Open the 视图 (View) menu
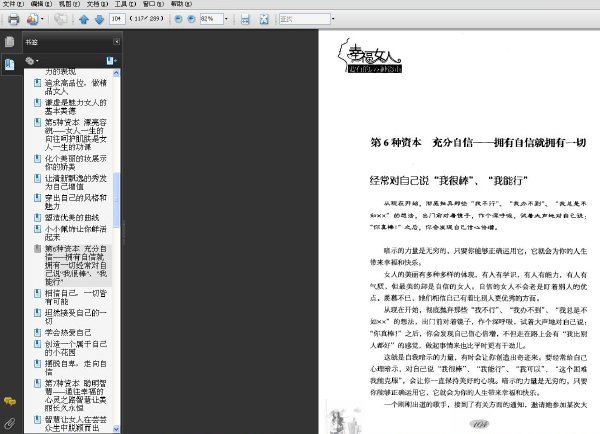 (x=69, y=4)
